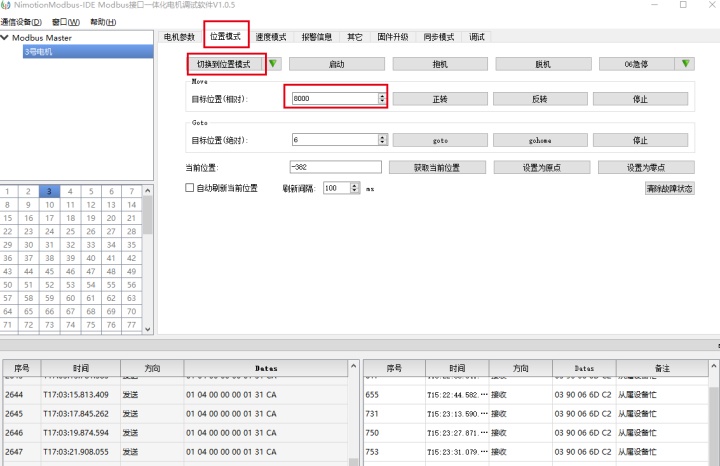Collapse the Modbus Master tree node
The image size is (720, 466).
(x=6, y=38)
